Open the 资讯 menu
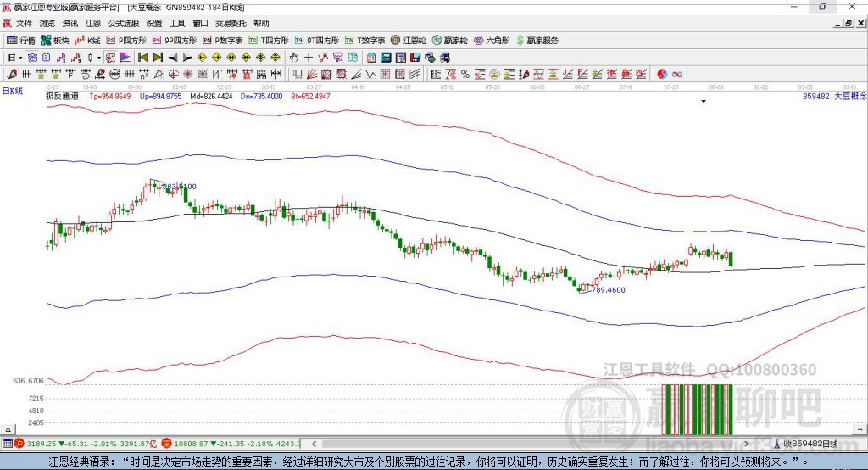Screen dimensions: 868x470 pos(70,23)
